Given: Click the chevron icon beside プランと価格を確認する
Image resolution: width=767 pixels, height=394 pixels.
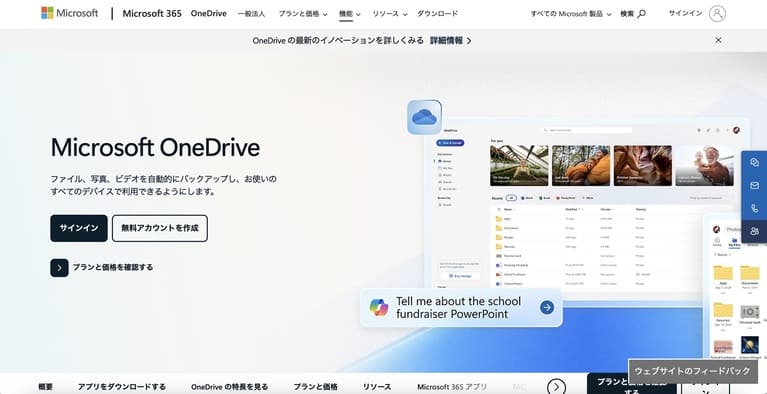Looking at the screenshot, I should click(59, 268).
